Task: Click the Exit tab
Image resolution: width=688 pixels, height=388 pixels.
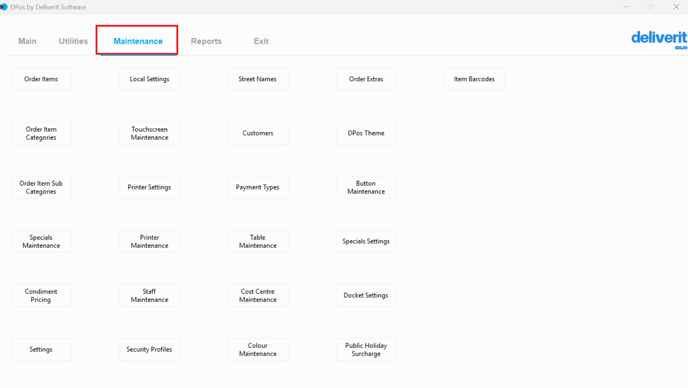Action: pos(261,41)
